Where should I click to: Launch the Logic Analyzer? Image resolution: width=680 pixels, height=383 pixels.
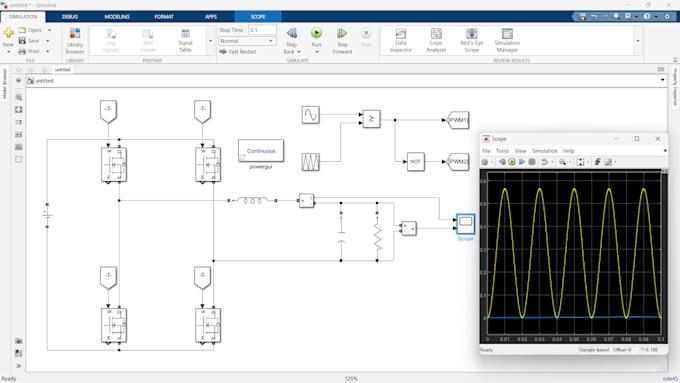click(436, 41)
